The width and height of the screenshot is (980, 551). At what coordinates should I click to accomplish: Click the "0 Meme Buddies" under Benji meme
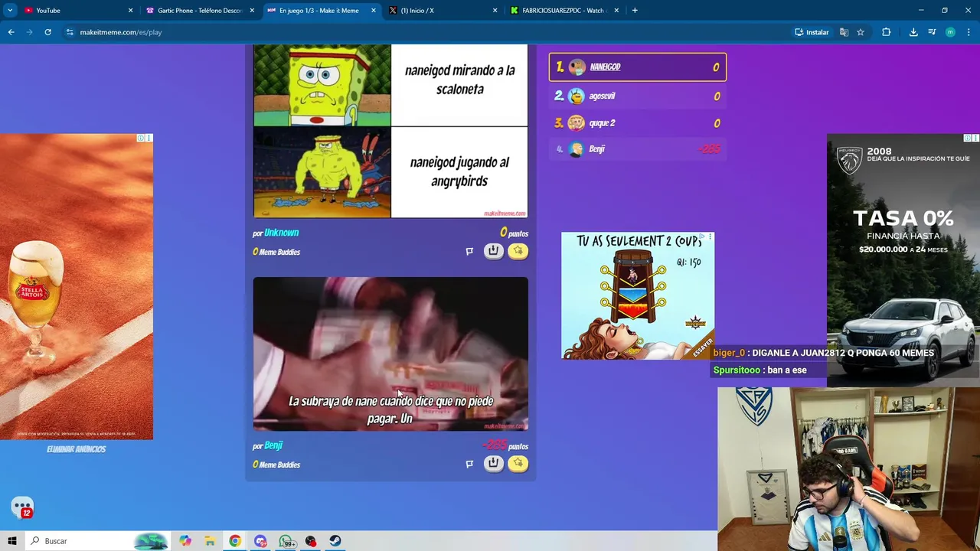pyautogui.click(x=276, y=465)
